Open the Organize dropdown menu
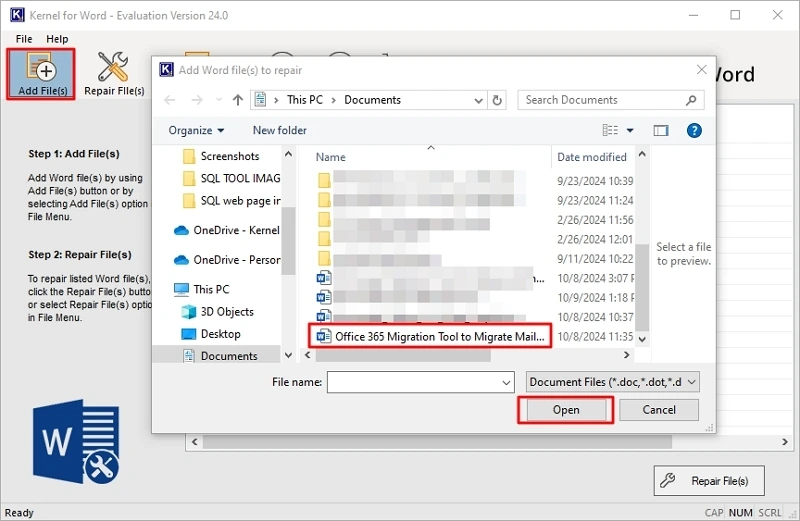 196,131
